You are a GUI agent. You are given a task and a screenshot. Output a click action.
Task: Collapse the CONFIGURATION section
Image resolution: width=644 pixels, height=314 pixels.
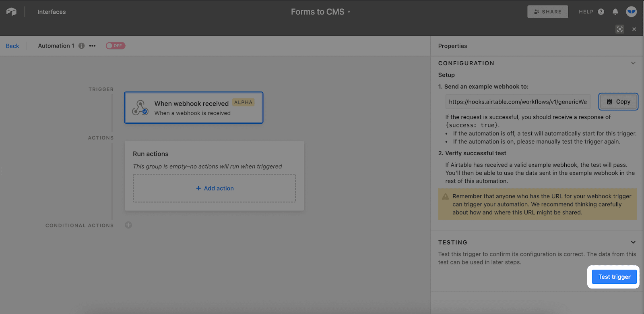633,63
